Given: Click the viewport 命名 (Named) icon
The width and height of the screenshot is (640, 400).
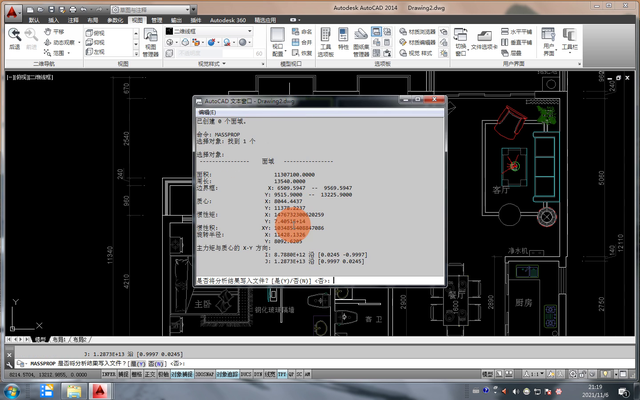Looking at the screenshot, I should pyautogui.click(x=302, y=31).
